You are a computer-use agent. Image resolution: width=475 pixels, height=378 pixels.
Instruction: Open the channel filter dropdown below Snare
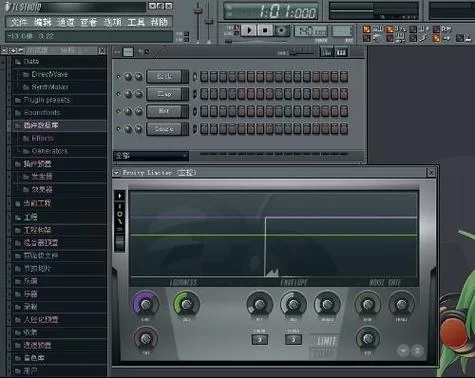coord(151,156)
